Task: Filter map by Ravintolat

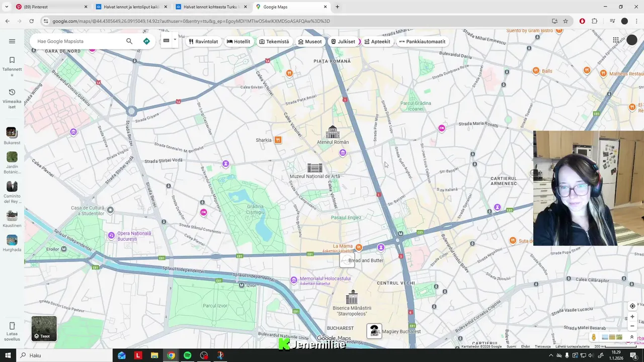Action: pyautogui.click(x=203, y=42)
